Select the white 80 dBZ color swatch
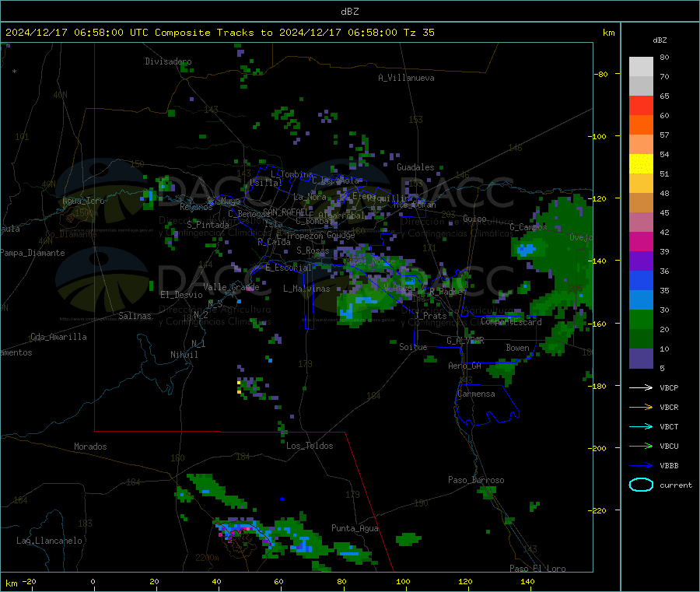Viewport: 700px width, 592px height. click(641, 67)
